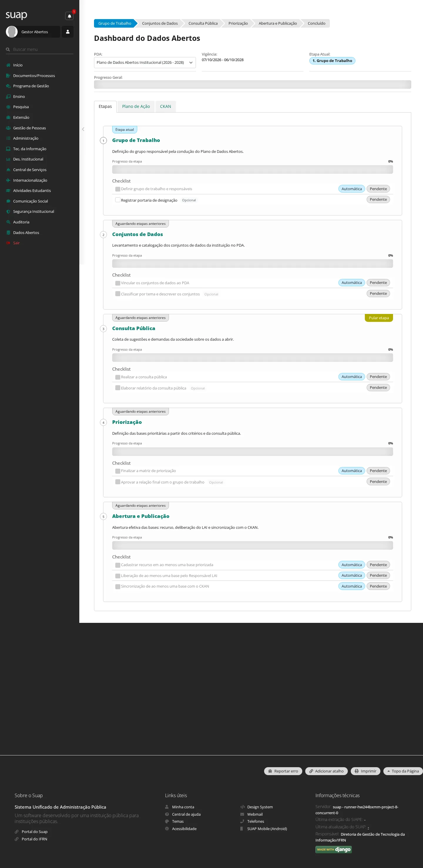Expand the Atividades Estudantis menu
This screenshot has width=423, height=868.
39,191
